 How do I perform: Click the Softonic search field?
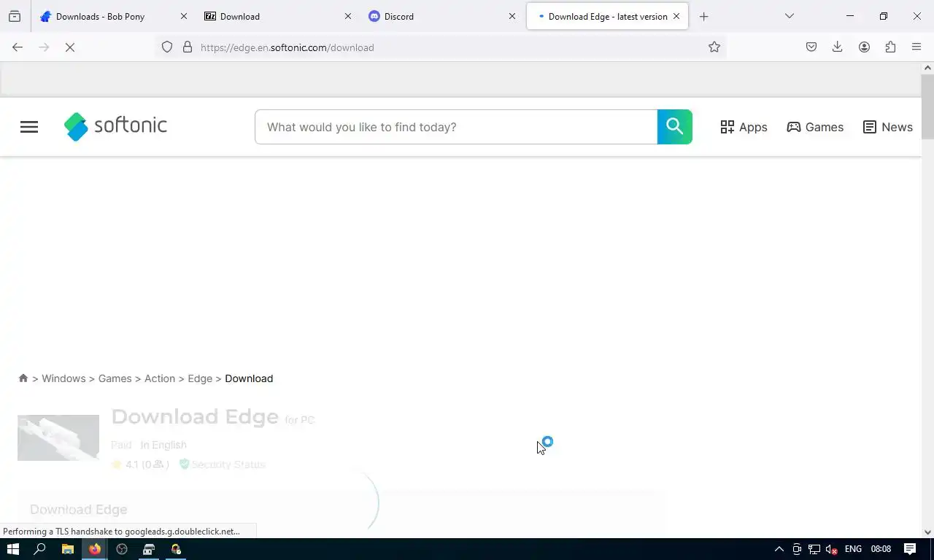coord(456,127)
